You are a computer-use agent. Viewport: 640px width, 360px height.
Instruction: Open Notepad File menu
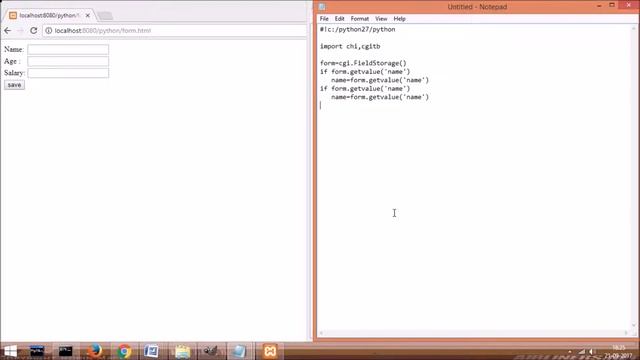point(324,19)
